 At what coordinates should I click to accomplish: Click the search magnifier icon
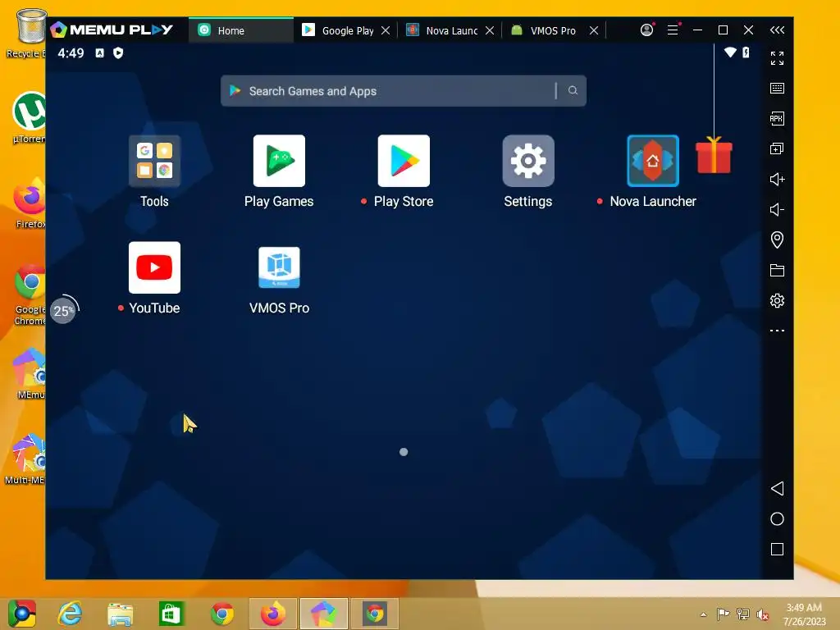(x=573, y=90)
